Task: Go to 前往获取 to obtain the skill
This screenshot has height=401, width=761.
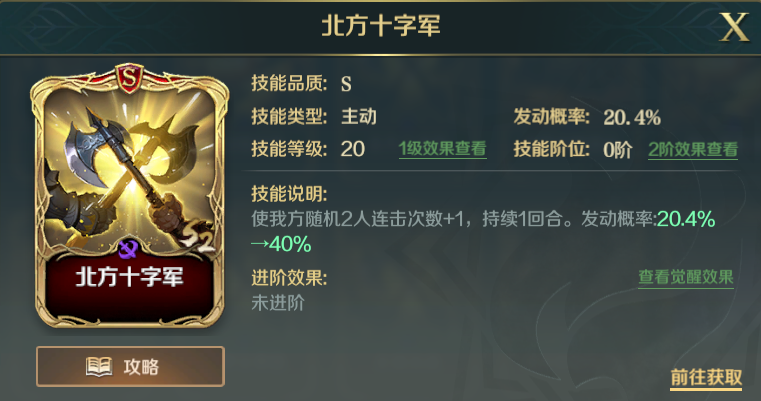Action: (706, 377)
